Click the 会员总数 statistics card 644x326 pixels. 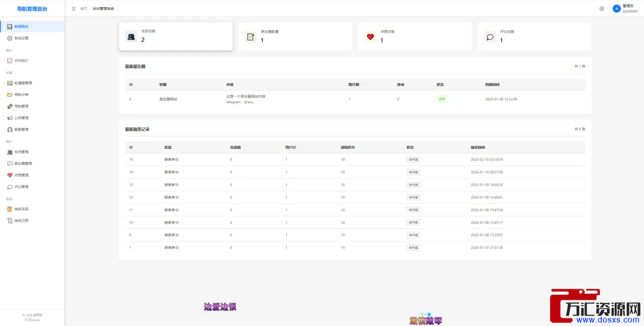coord(176,36)
